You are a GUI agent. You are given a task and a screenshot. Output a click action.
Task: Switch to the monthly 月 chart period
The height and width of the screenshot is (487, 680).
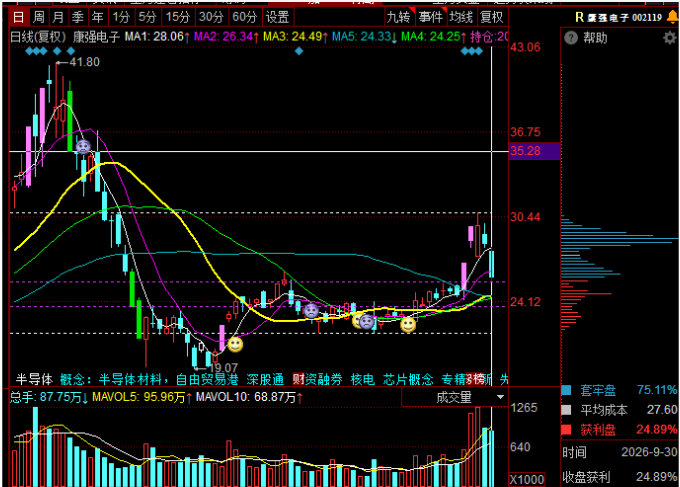coord(58,17)
